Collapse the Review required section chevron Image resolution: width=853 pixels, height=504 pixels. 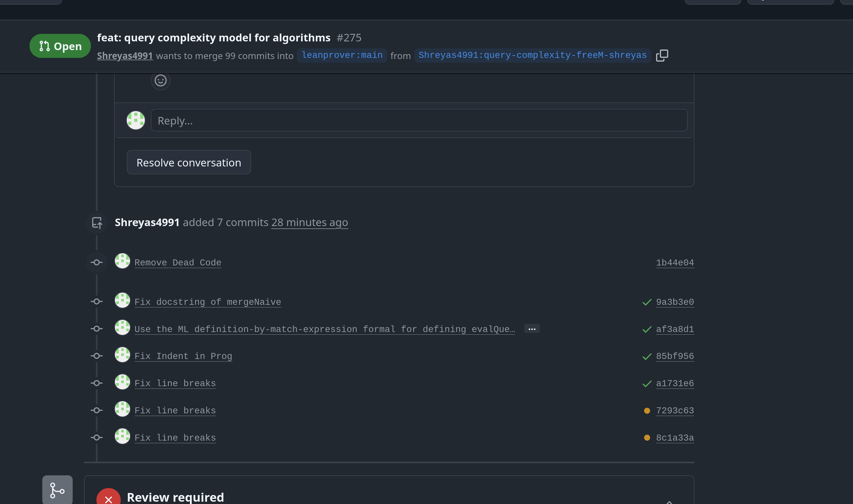(669, 502)
